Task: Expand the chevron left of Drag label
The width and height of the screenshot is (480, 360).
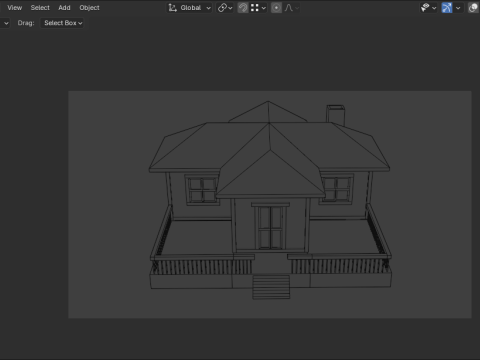Action: coord(6,23)
